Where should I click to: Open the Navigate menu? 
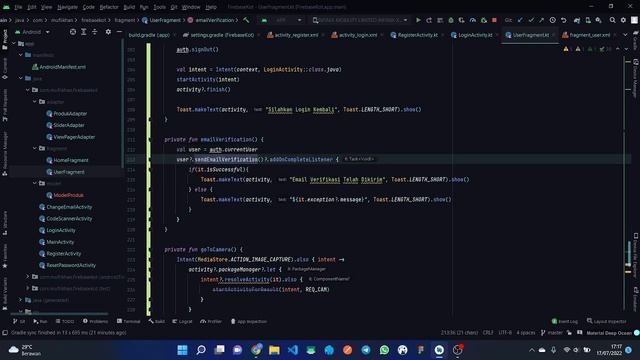point(67,7)
